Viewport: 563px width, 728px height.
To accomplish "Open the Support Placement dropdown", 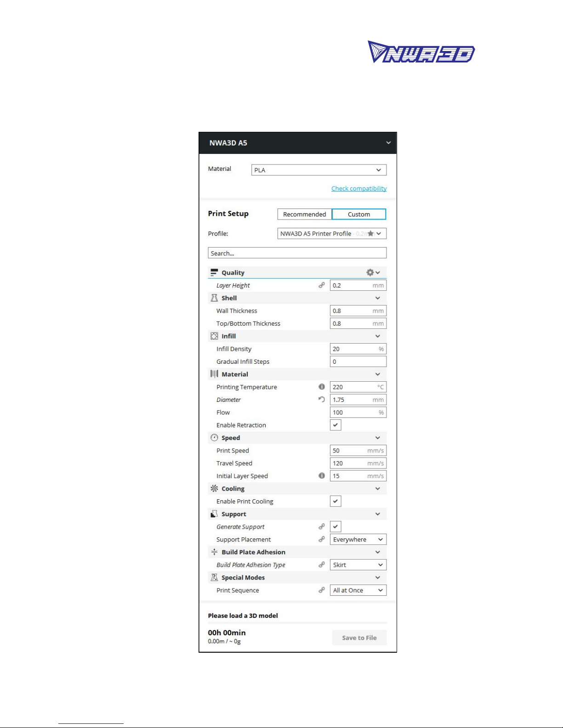I will pos(358,539).
